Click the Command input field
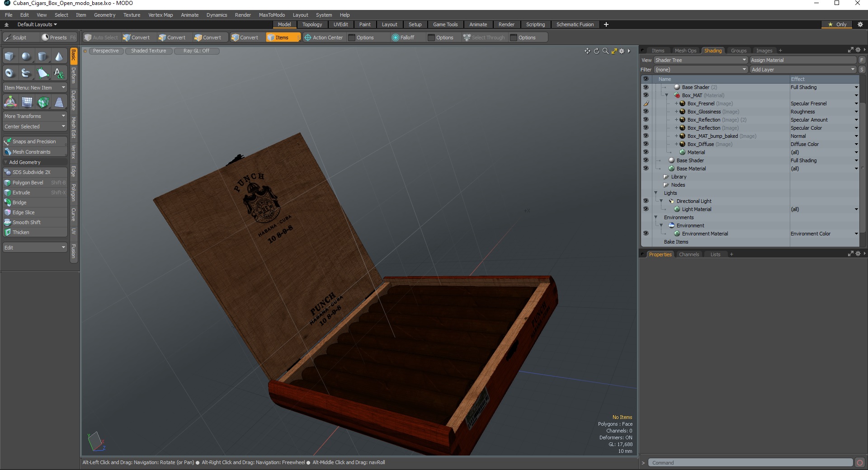 [750, 463]
